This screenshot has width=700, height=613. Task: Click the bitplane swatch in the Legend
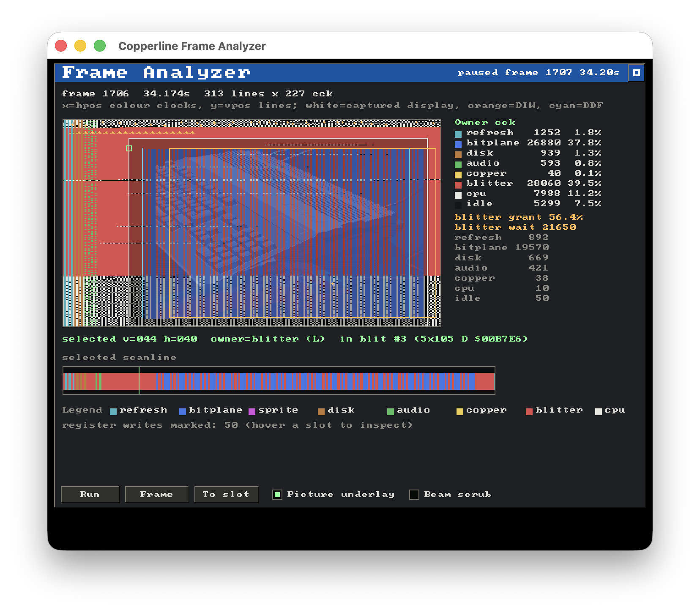(x=183, y=411)
